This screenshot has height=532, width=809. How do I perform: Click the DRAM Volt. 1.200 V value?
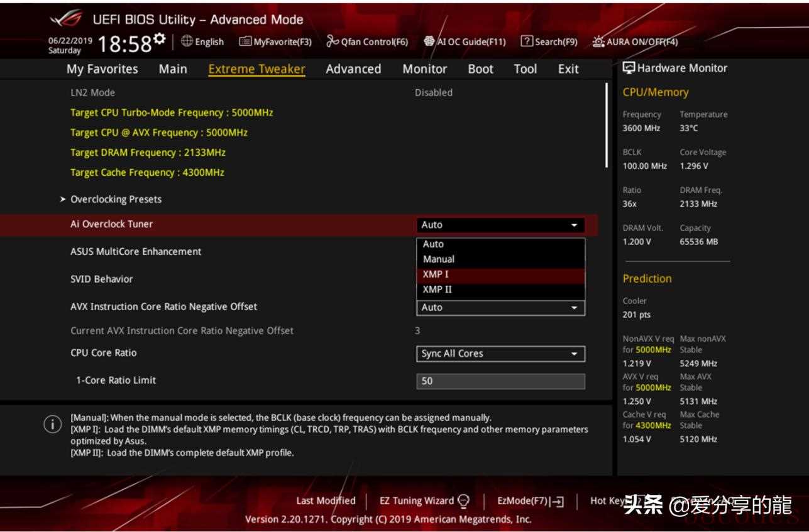[637, 242]
